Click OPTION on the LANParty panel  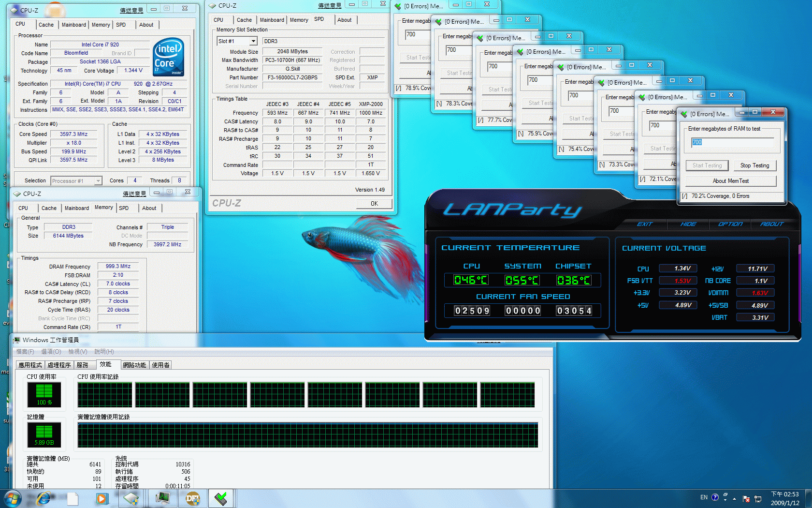730,224
